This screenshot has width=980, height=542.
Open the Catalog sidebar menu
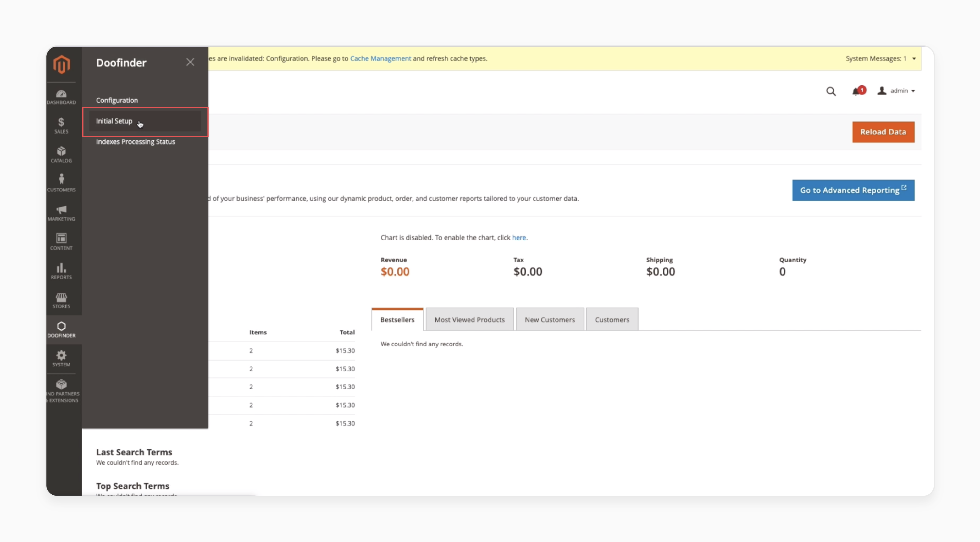click(x=61, y=155)
